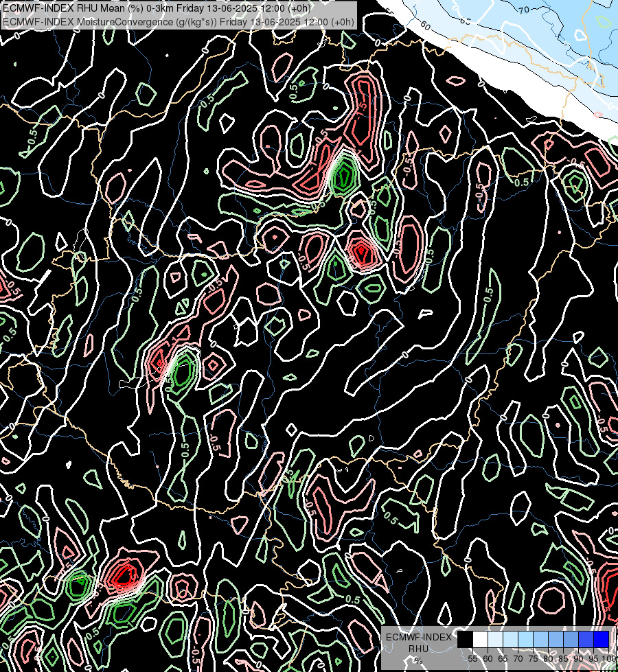Select the 90-95 legend swatch
The image size is (618, 672).
point(586,639)
